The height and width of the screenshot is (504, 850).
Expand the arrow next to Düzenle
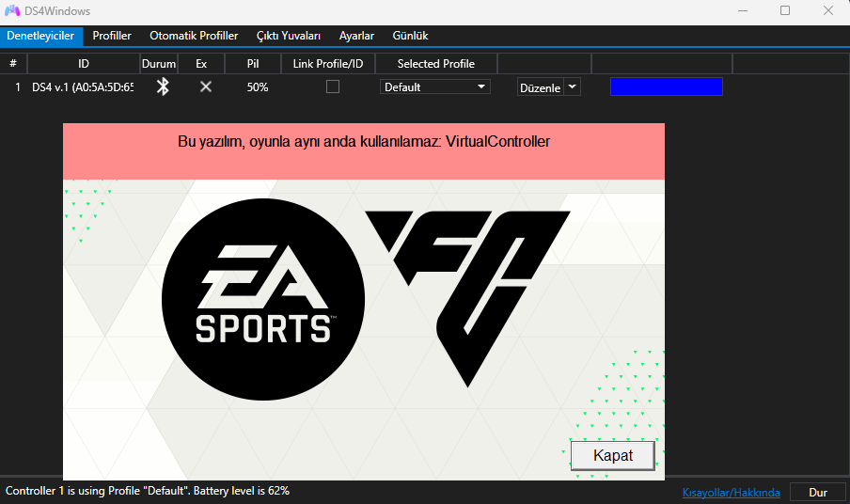click(x=572, y=87)
